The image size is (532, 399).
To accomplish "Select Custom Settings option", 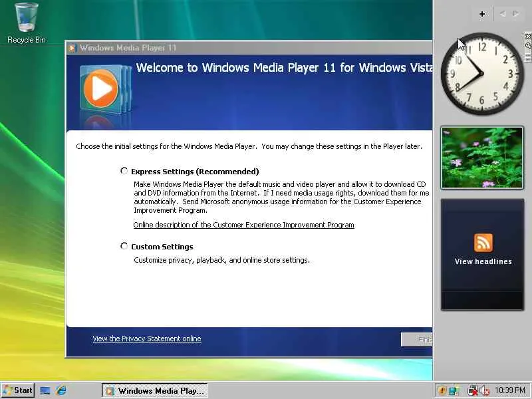I will tap(124, 246).
